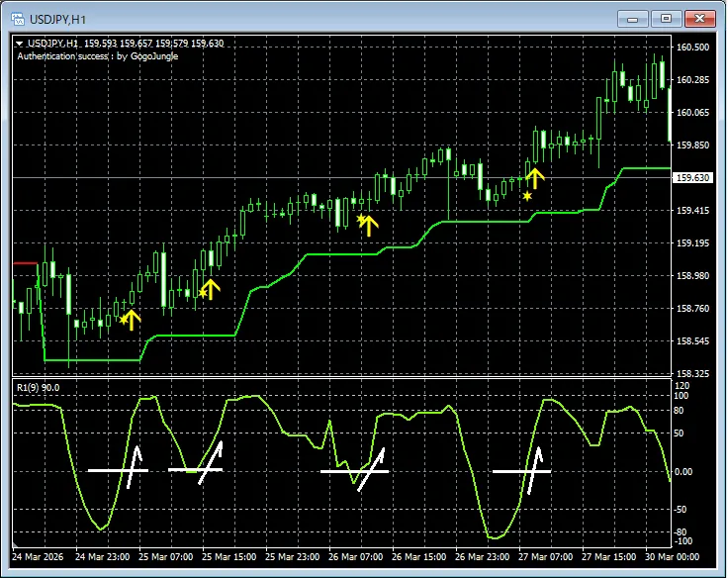Click the yellow star below the rightmost arrow

pyautogui.click(x=527, y=196)
